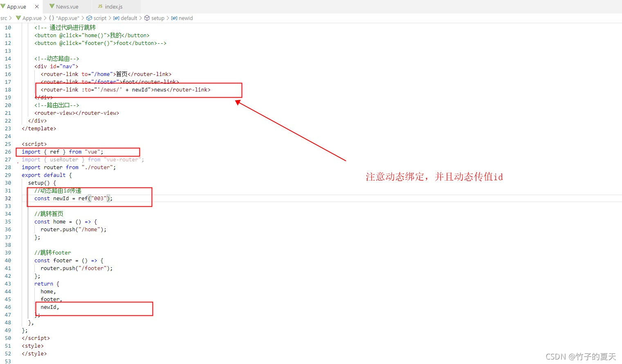The width and height of the screenshot is (622, 364).
Task: Click the Vue icon on the App.vue tab
Action: [3, 7]
